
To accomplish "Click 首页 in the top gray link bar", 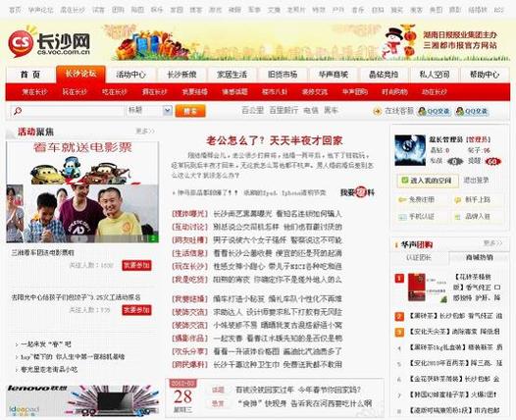I will 15,10.
